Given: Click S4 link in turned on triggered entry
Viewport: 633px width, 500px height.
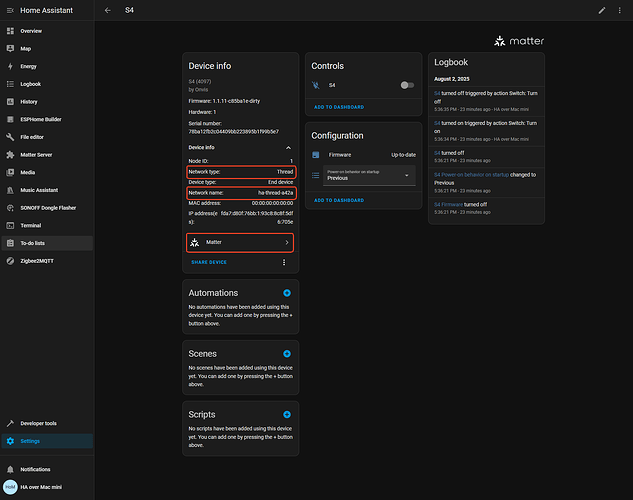Looking at the screenshot, I should 437,123.
